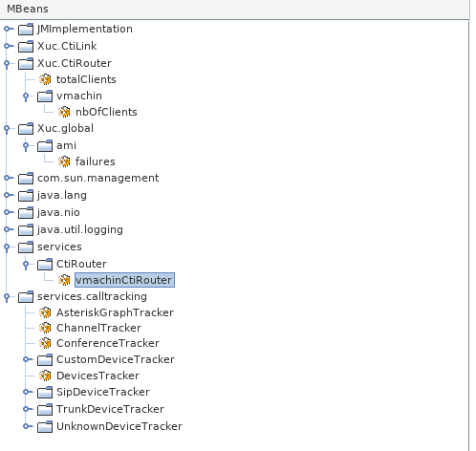Select the JMImplementation label

[85, 29]
